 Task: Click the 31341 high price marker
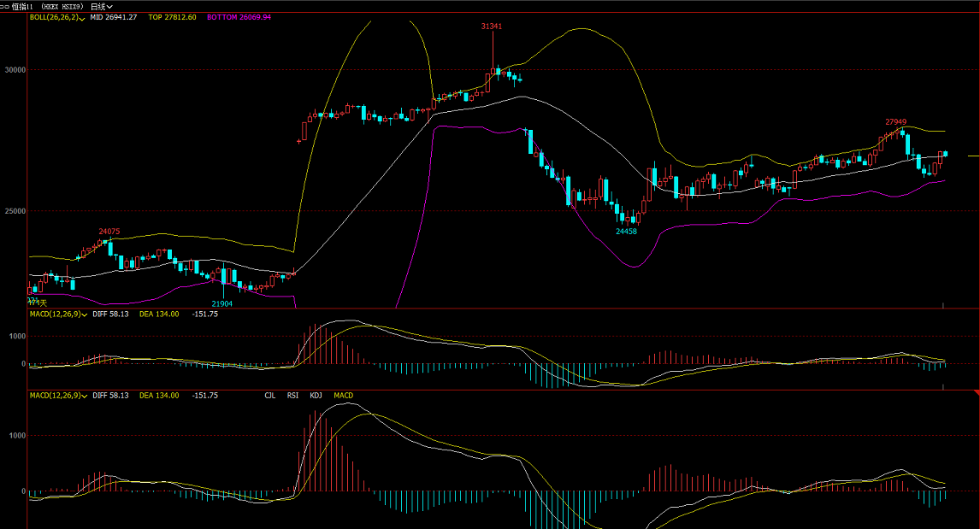tap(492, 26)
